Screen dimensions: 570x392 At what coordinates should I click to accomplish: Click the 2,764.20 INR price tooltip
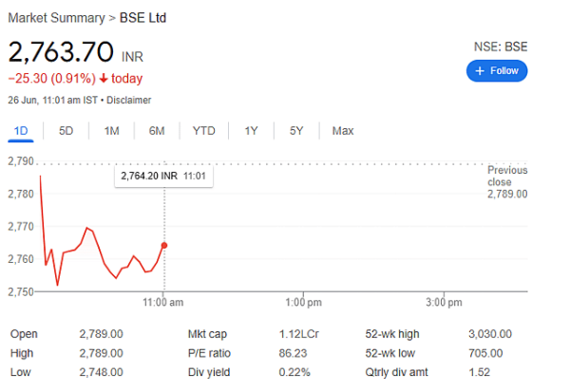163,177
